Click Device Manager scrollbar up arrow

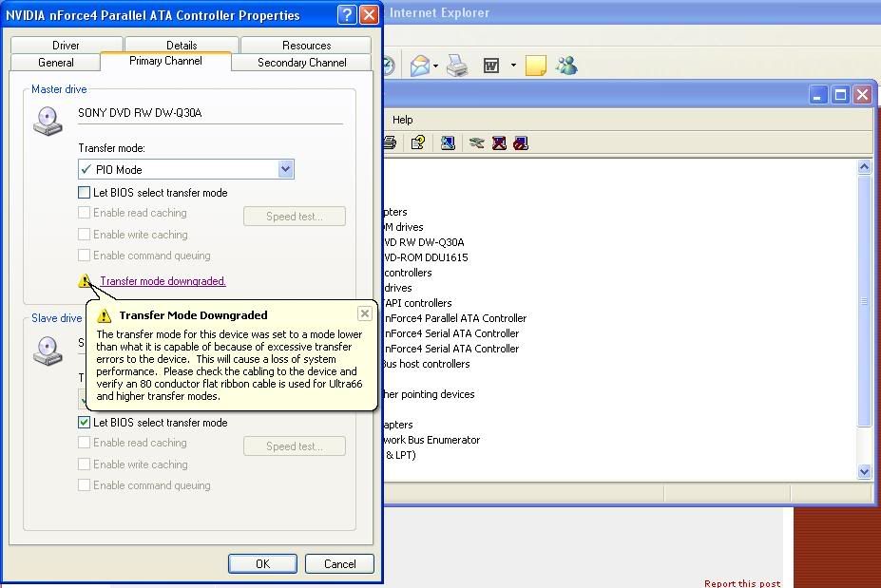pos(864,166)
